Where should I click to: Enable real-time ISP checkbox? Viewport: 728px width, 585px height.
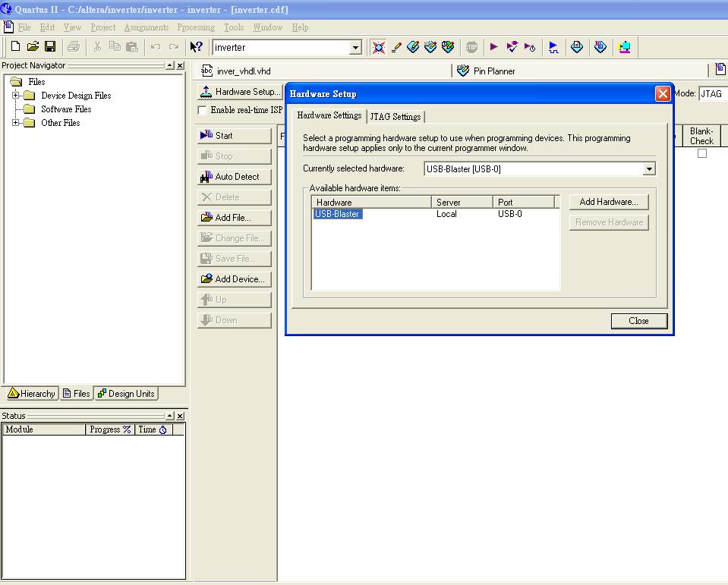pos(202,110)
